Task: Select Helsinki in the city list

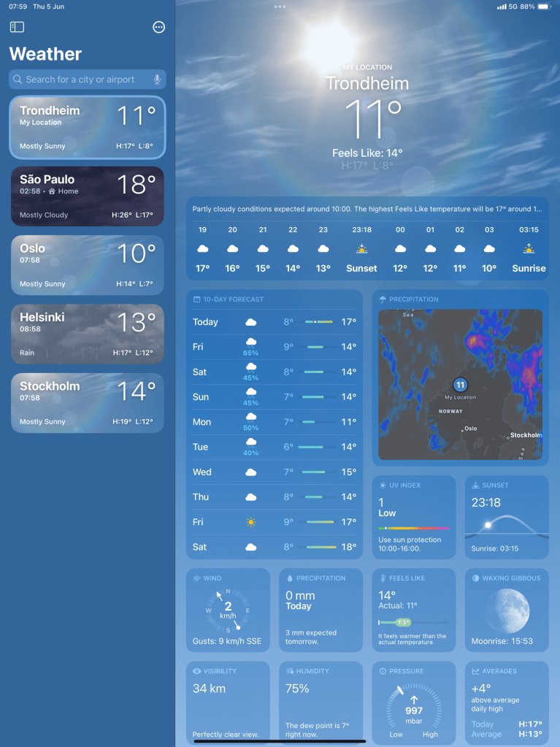Action: (x=87, y=334)
